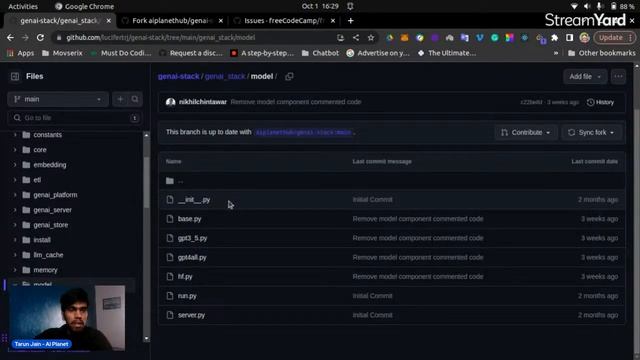Screen dimensions: 640x360
Task: Open the run.py Initial Commit message
Action: (x=372, y=296)
